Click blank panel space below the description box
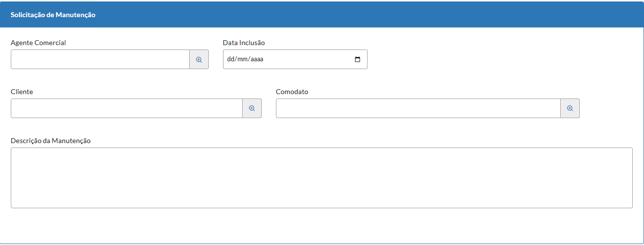The width and height of the screenshot is (644, 245). click(322, 225)
